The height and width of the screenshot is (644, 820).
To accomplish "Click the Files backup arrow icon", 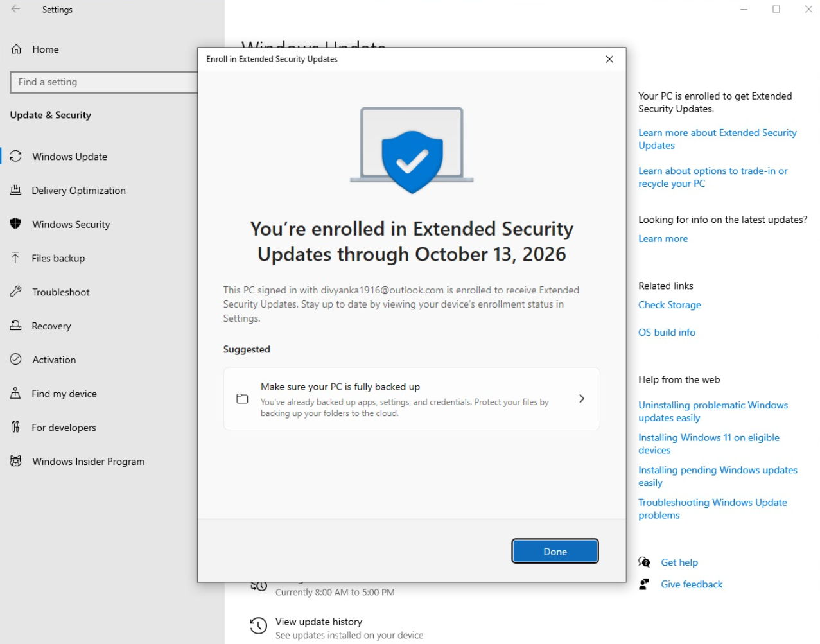I will [16, 258].
